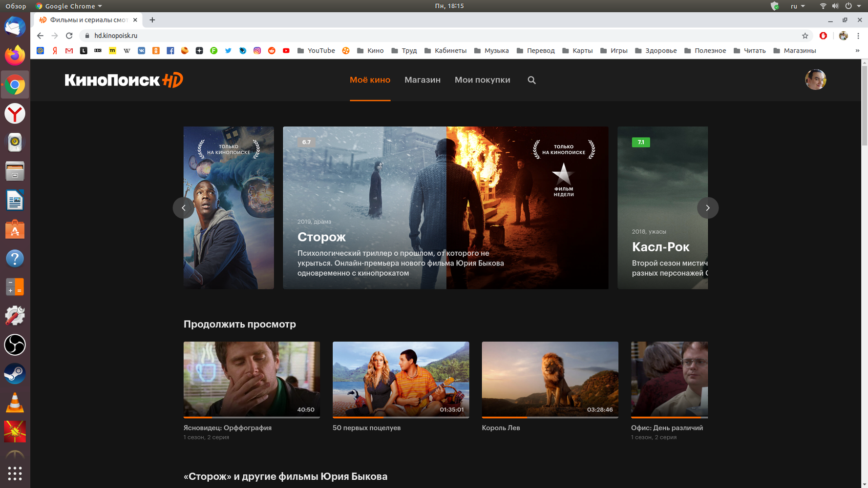Open the Сторож movie banner
The image size is (868, 488).
445,208
